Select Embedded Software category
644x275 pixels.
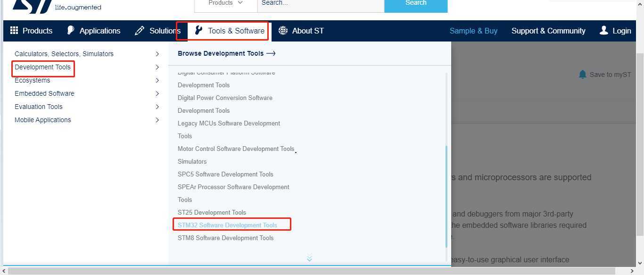44,93
